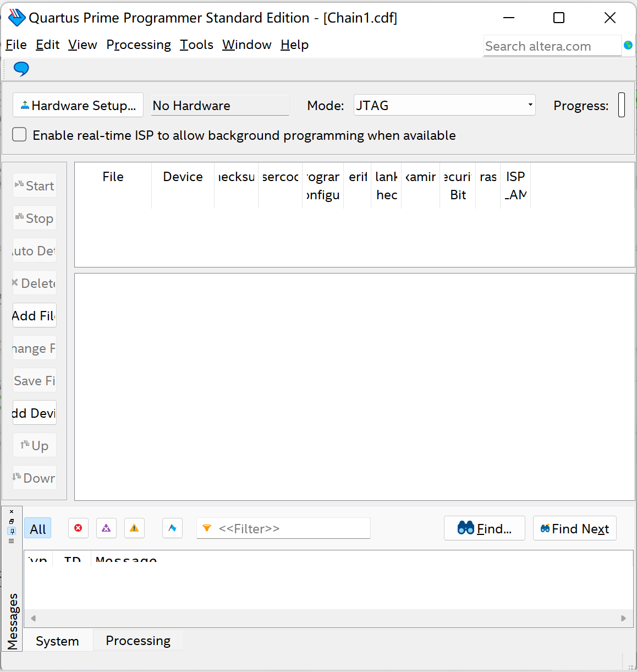Click the Program/Configure column header
Image resolution: width=637 pixels, height=672 pixels.
(x=323, y=185)
